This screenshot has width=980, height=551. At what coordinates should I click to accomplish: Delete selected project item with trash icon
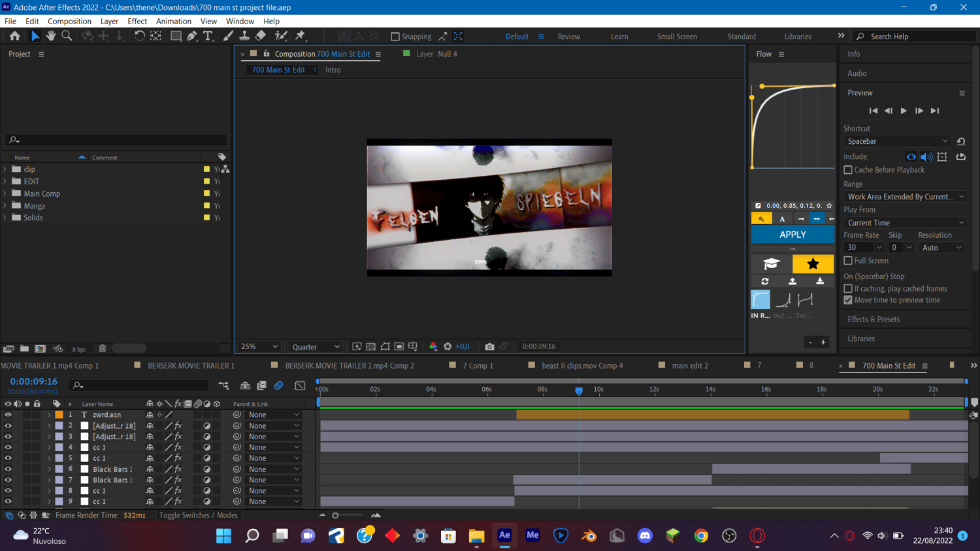pos(103,349)
